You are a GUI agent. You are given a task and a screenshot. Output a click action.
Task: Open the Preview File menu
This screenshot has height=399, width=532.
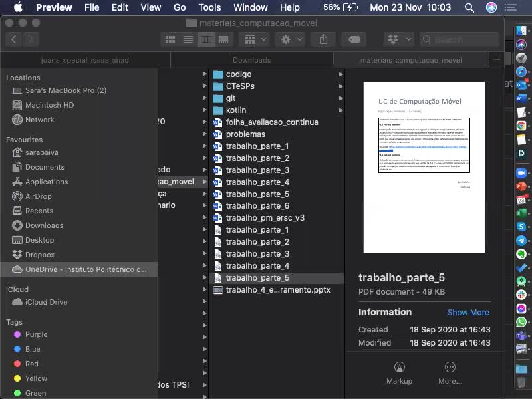coord(92,7)
